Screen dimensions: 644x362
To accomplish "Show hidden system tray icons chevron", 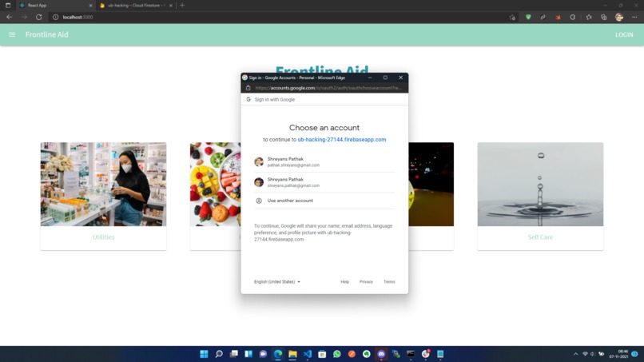I will 576,354.
